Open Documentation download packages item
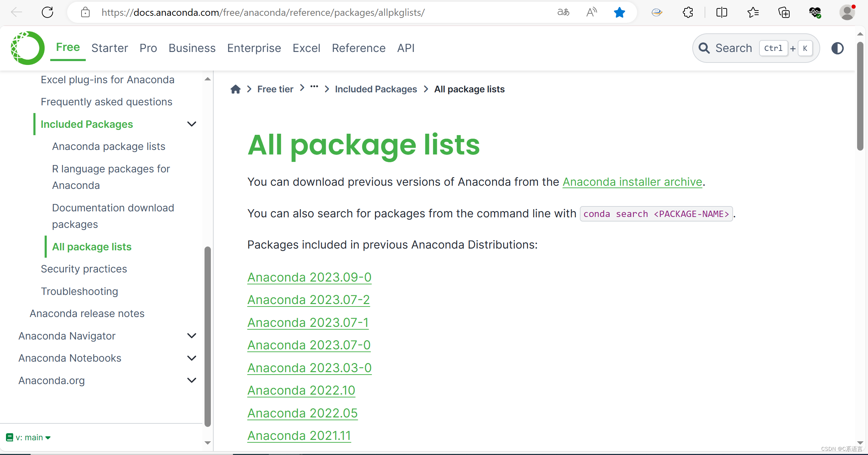 click(113, 216)
